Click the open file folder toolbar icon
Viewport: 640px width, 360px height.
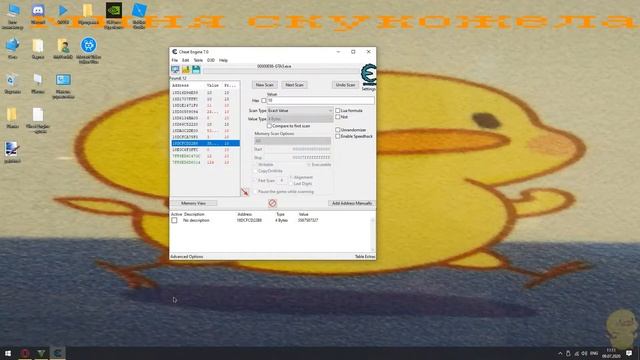[186, 70]
